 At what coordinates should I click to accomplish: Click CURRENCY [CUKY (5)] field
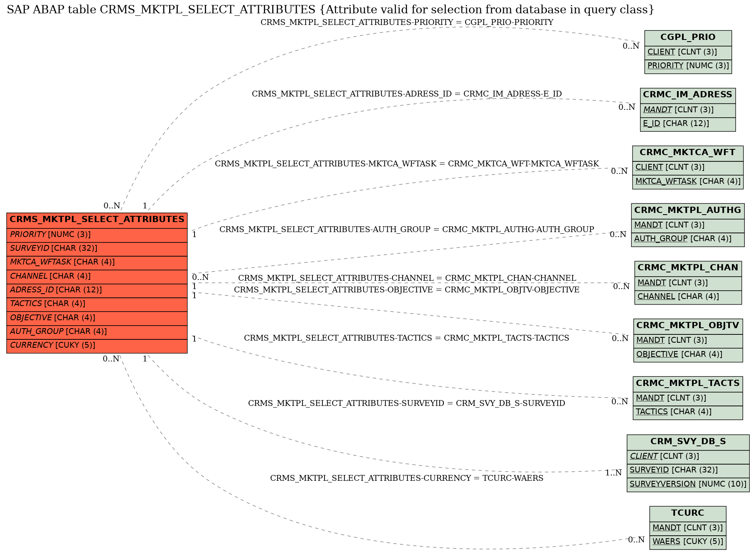(97, 346)
